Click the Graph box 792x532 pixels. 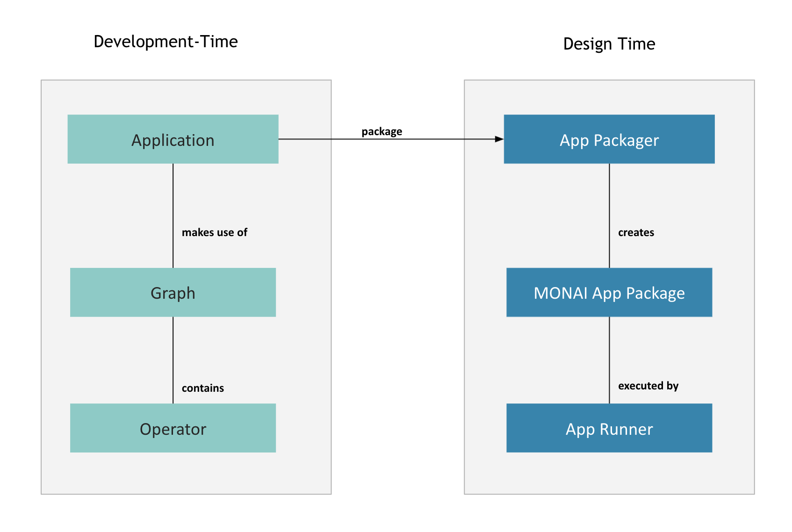173,293
